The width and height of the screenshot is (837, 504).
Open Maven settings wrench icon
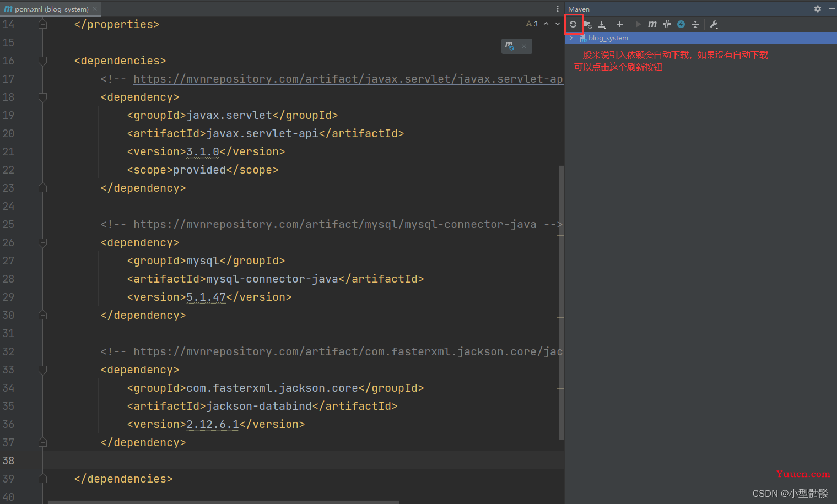point(714,24)
